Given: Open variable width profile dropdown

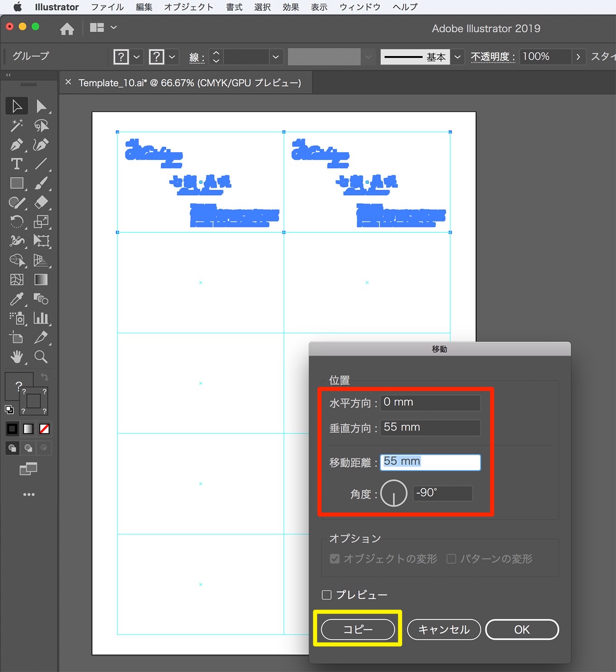Looking at the screenshot, I should click(368, 57).
